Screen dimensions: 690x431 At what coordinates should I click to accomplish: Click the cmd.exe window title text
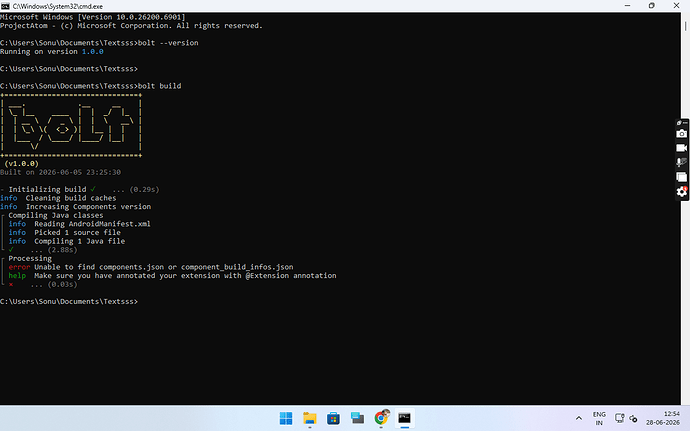click(58, 6)
